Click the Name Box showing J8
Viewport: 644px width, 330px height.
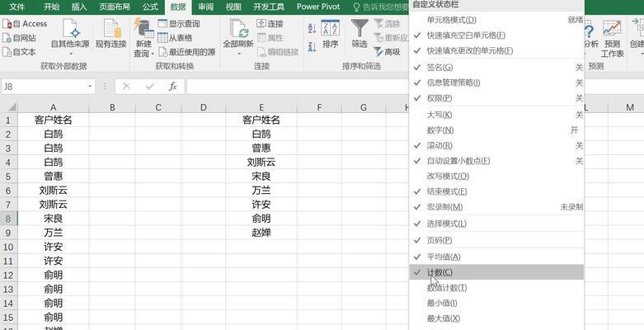point(43,87)
